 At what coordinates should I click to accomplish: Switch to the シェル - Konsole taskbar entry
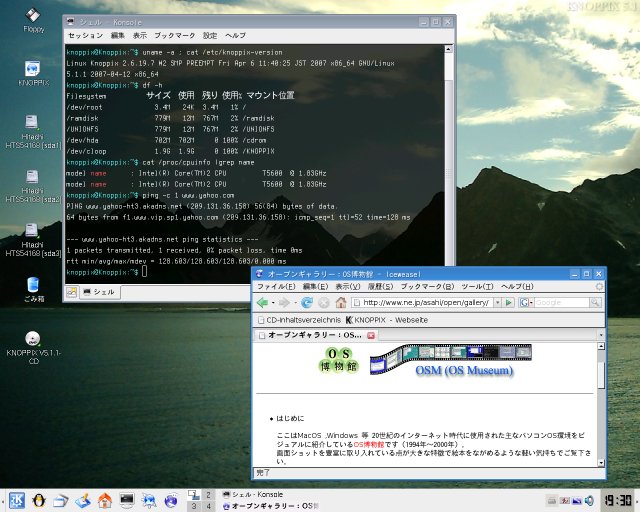coord(253,494)
